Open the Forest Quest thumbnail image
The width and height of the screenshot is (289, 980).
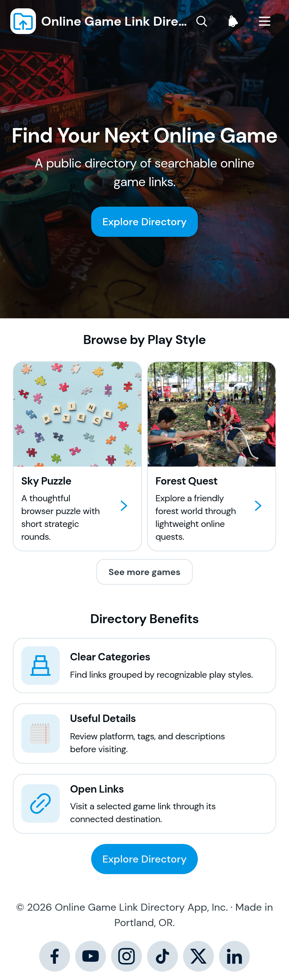(212, 414)
